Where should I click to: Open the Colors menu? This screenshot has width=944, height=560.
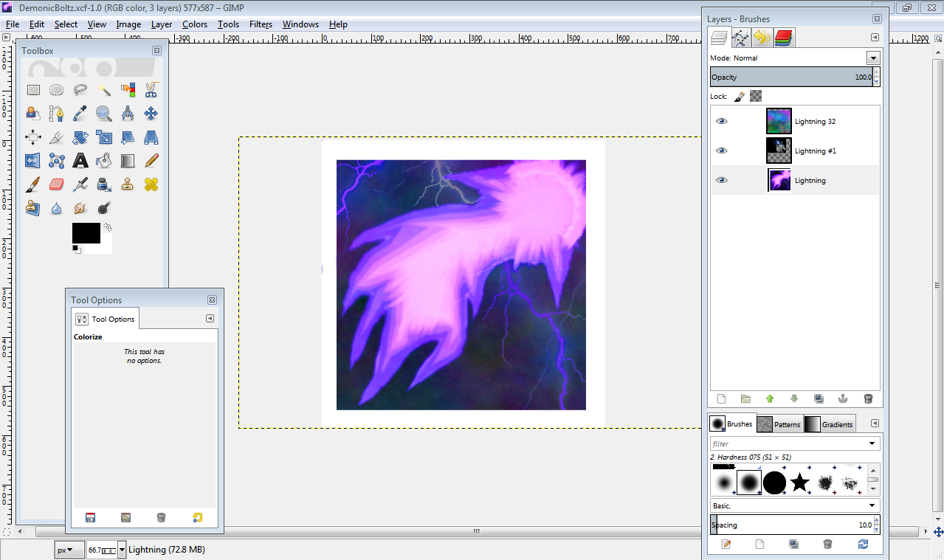tap(195, 24)
